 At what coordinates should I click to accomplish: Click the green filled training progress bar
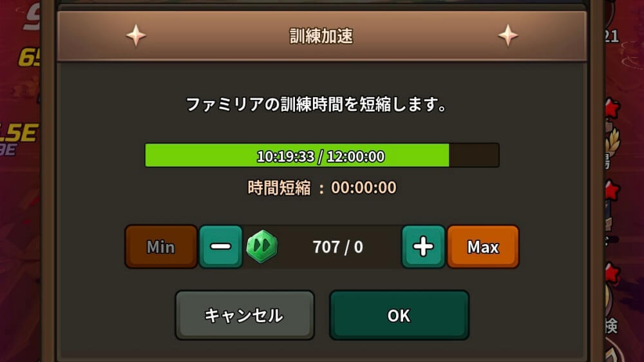pyautogui.click(x=297, y=155)
